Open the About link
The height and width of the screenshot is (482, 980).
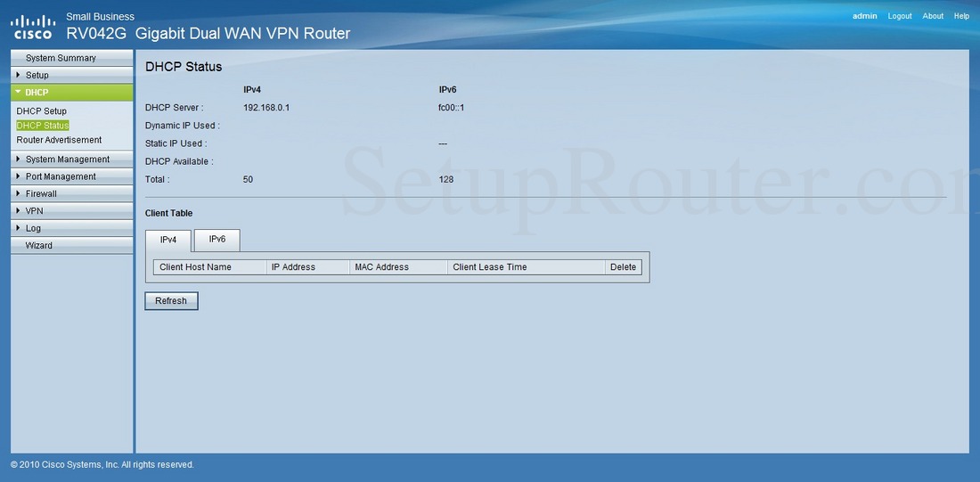tap(933, 16)
